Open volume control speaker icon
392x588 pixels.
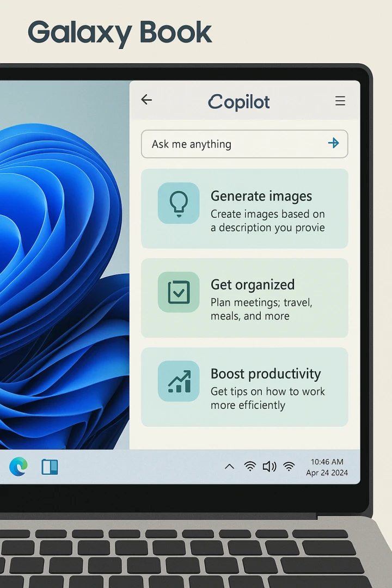[269, 467]
